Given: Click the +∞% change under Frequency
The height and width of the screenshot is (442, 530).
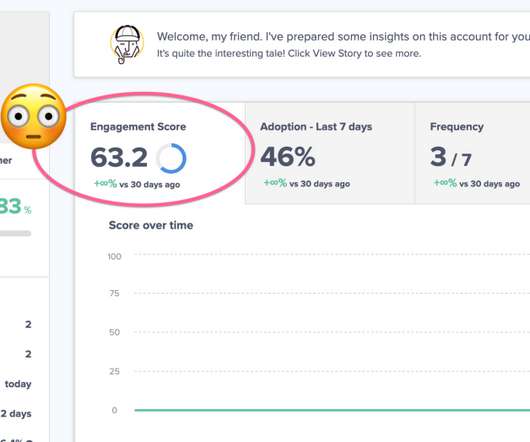Looking at the screenshot, I should click(445, 183).
